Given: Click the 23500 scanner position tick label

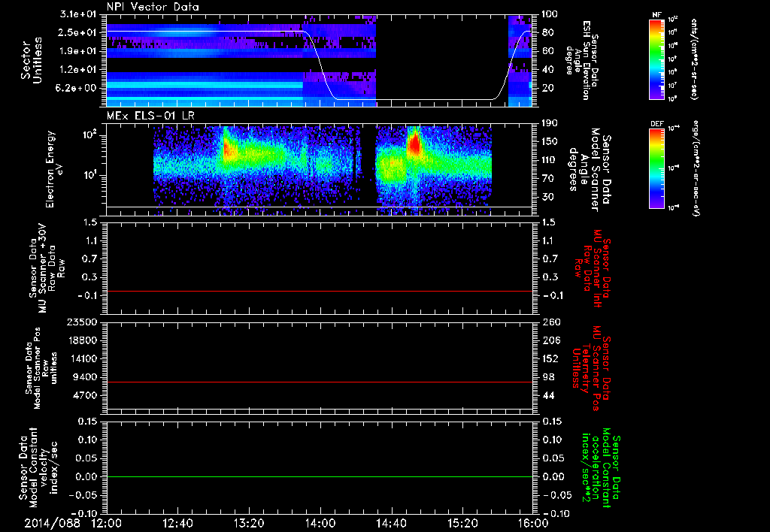Looking at the screenshot, I should (x=81, y=322).
